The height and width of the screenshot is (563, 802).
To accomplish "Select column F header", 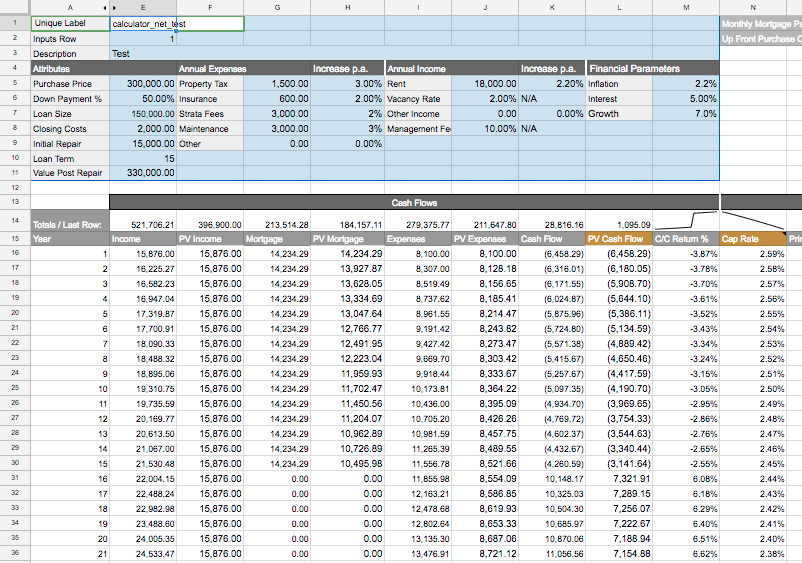I will click(210, 8).
